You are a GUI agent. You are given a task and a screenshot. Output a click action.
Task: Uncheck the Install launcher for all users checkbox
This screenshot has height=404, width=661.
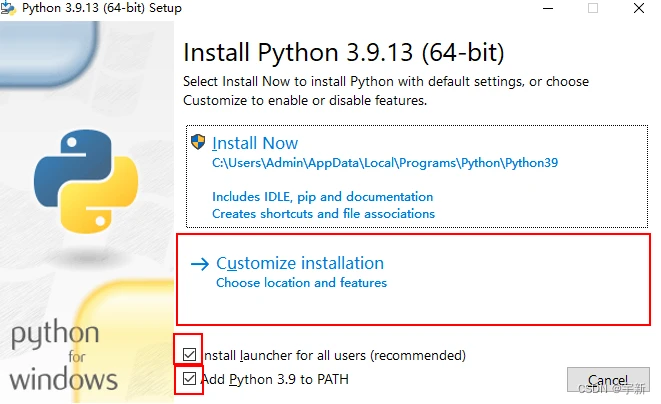click(190, 354)
